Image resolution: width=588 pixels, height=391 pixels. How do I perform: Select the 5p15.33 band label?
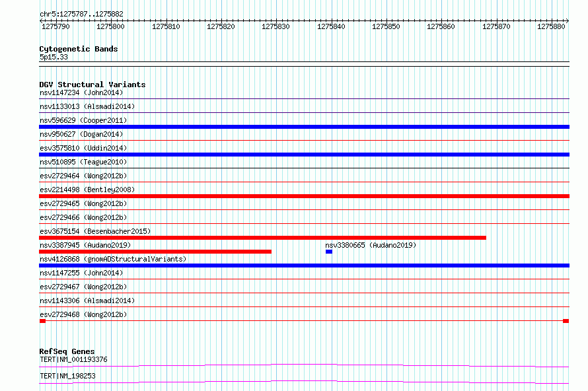pos(54,57)
